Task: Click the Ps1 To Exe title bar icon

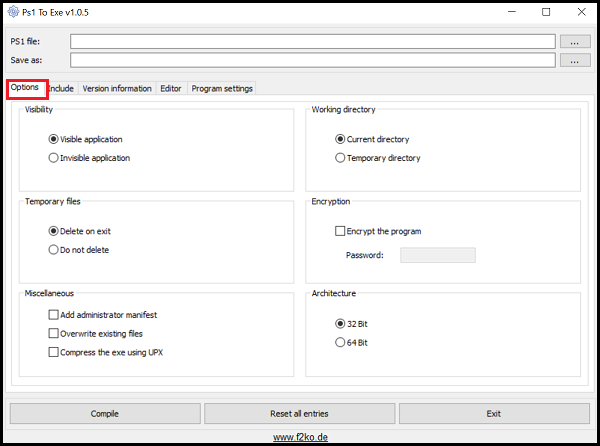Action: pyautogui.click(x=13, y=13)
